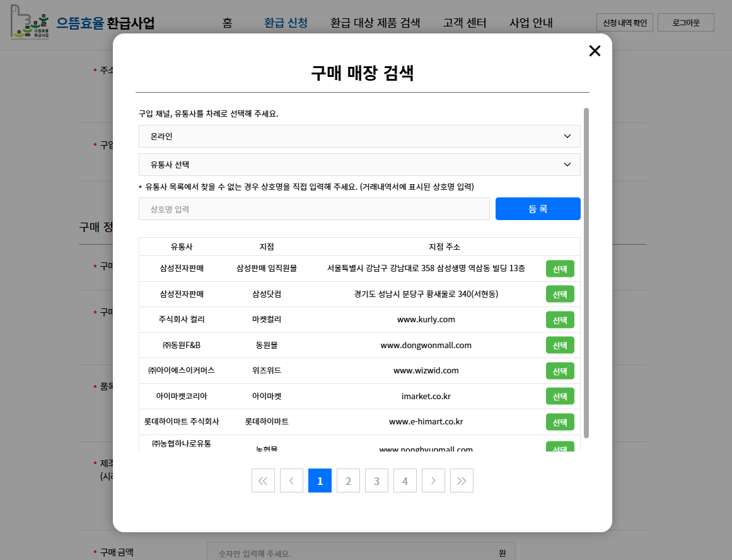The width and height of the screenshot is (732, 560).
Task: Go to previous page of results
Action: point(291,481)
